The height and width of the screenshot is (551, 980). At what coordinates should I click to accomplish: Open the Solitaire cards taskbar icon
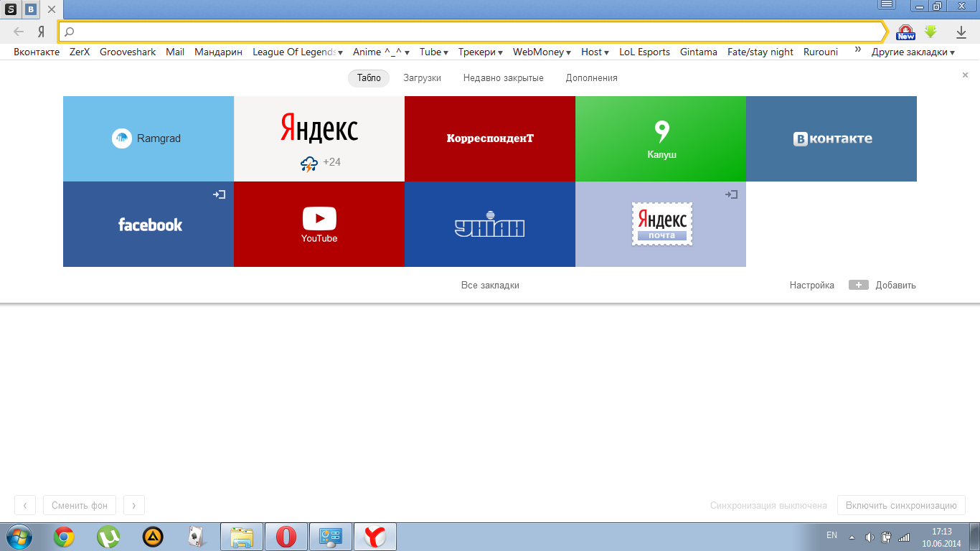(x=197, y=537)
